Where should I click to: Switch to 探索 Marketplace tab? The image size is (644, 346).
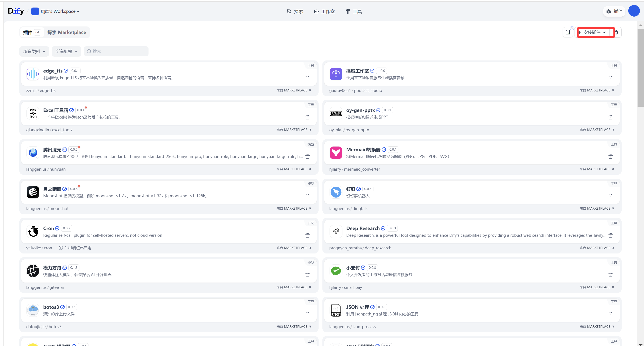(67, 32)
